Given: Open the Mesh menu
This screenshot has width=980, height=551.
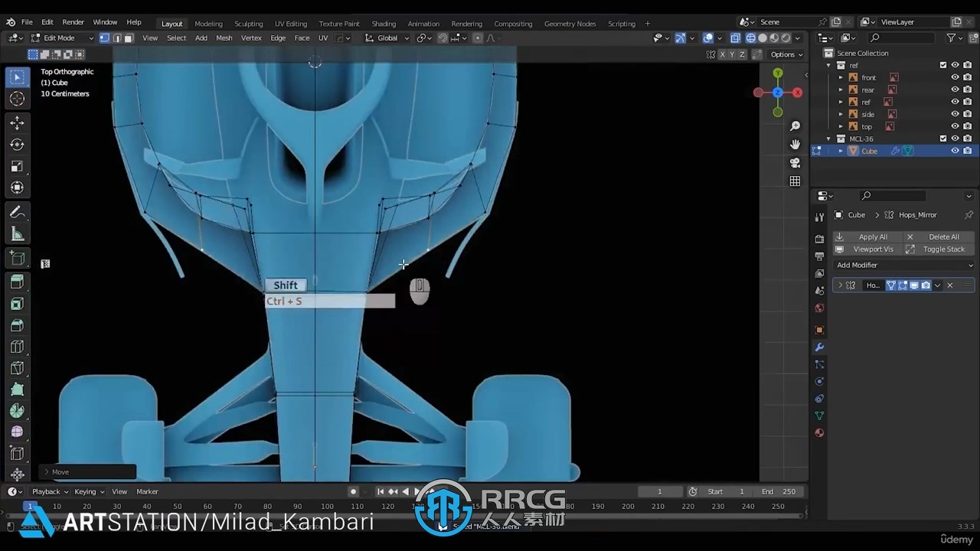Looking at the screenshot, I should point(224,37).
